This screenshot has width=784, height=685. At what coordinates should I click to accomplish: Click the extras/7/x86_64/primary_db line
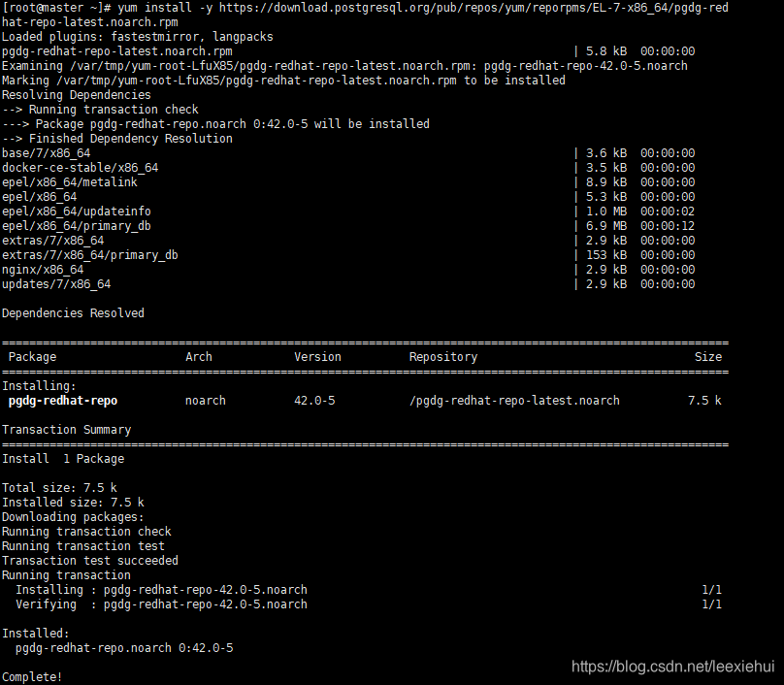(x=348, y=255)
